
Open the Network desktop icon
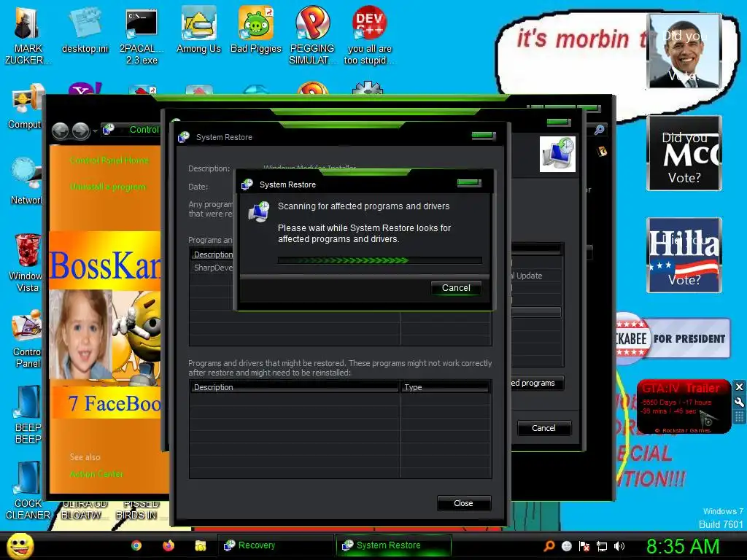coord(25,181)
